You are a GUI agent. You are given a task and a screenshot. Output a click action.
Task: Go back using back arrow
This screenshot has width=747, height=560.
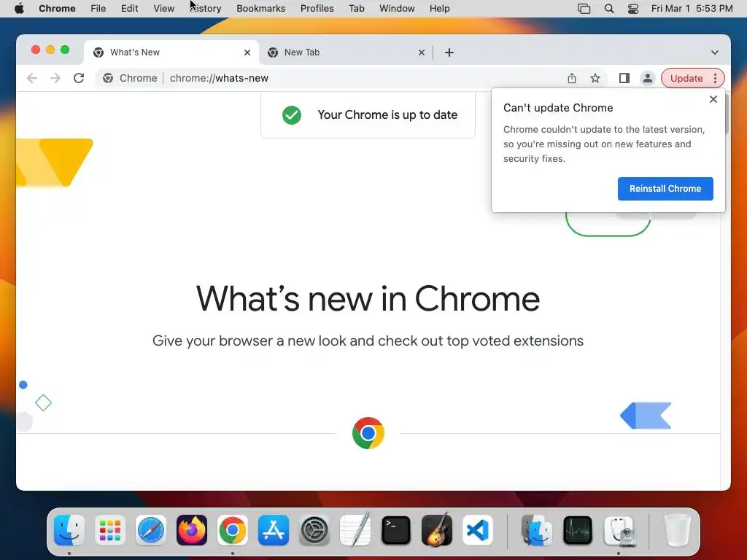pos(32,78)
